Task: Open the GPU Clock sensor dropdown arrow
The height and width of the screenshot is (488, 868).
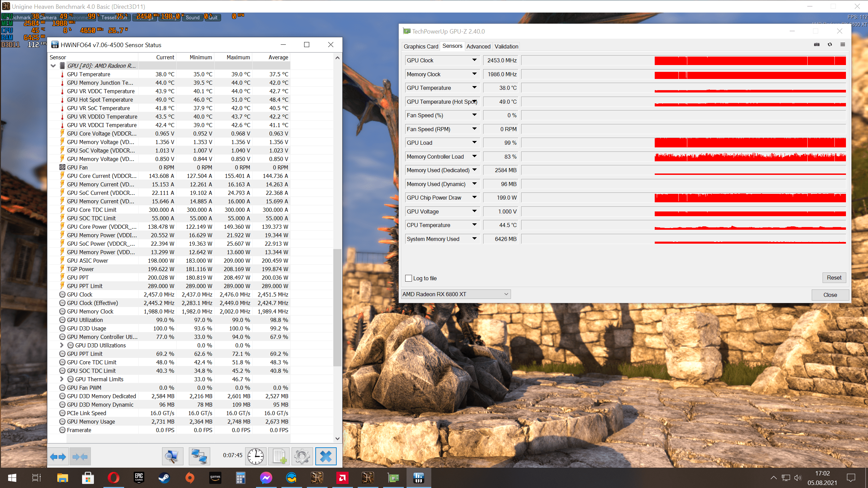Action: pyautogui.click(x=474, y=60)
